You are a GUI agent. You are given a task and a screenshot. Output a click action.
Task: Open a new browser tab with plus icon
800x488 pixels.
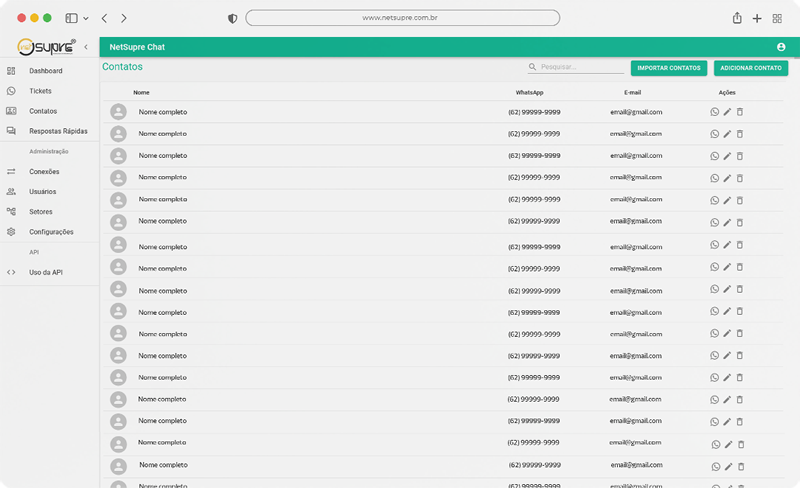[757, 18]
